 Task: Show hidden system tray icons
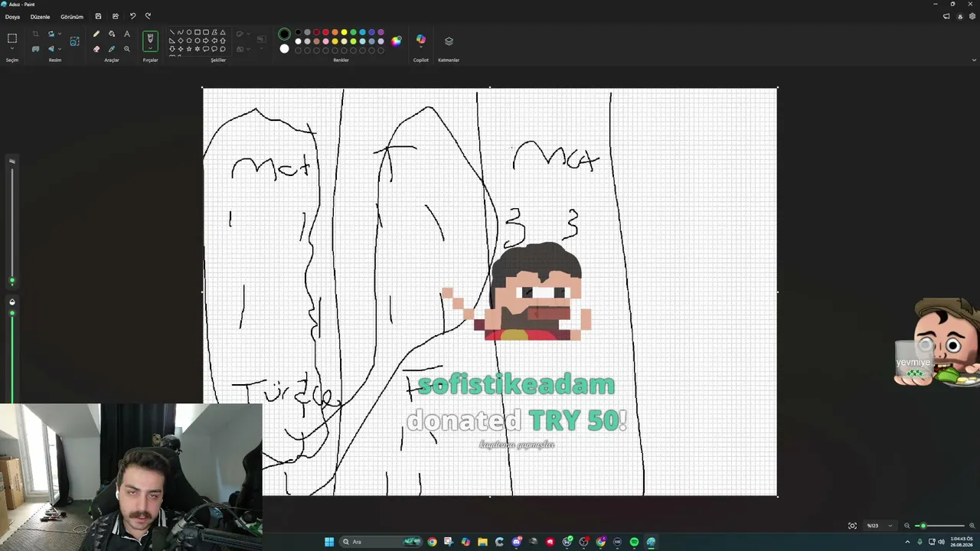[907, 542]
